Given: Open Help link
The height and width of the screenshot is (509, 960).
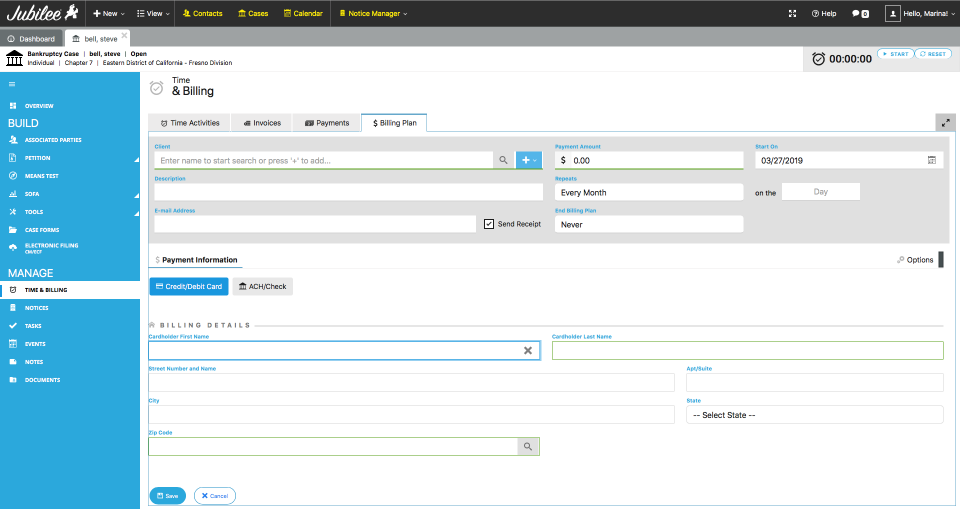Looking at the screenshot, I should click(x=824, y=13).
